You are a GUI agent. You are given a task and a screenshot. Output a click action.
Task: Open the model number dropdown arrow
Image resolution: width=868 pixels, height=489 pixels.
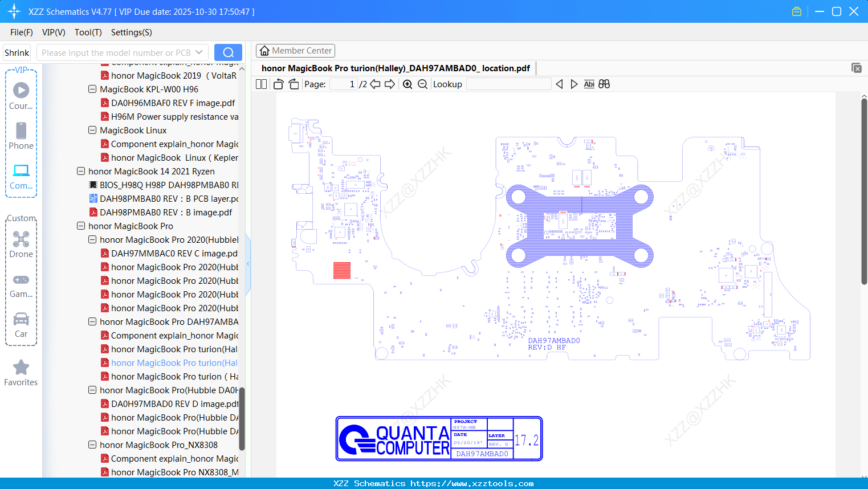[x=199, y=52]
